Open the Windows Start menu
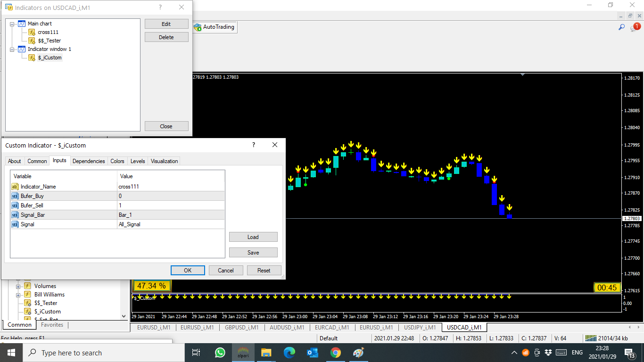Viewport: 644px width, 362px height. [x=11, y=353]
